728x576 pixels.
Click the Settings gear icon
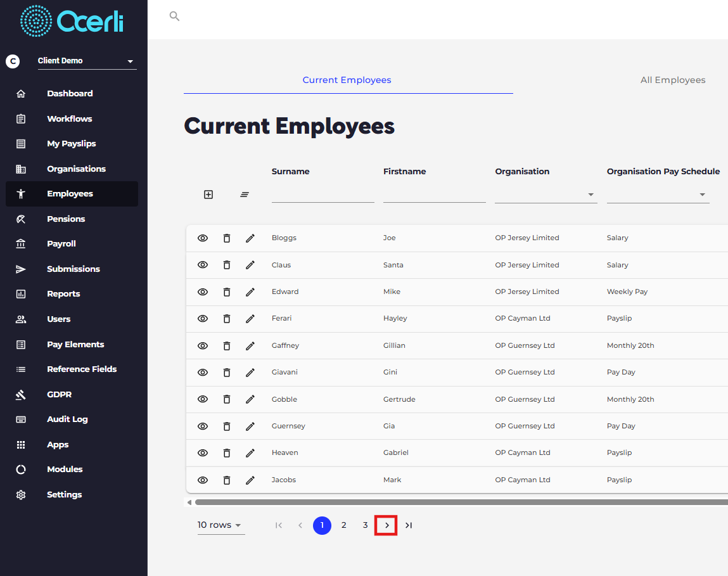pos(21,495)
